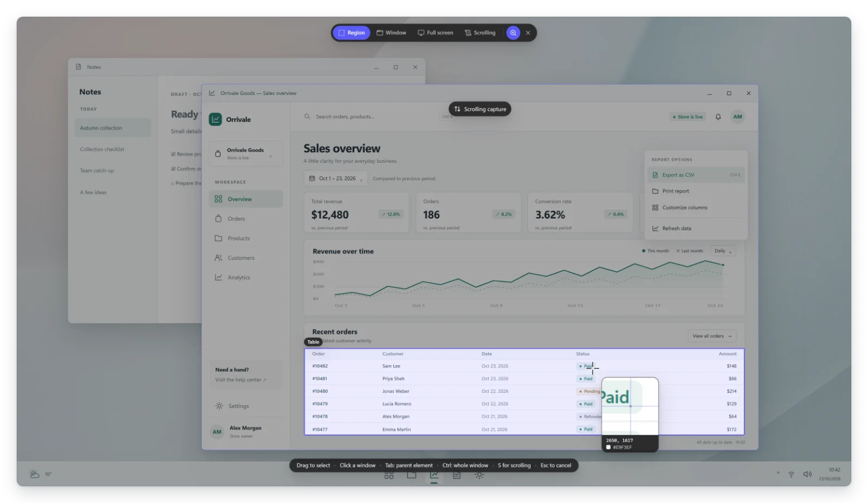Expand the Orrivale Goods store switcher

[246, 154]
